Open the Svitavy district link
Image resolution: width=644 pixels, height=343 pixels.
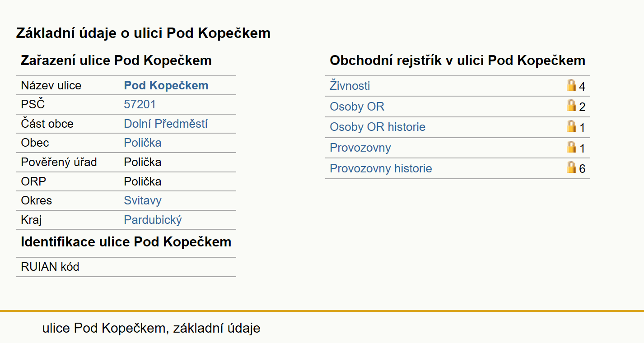tap(143, 201)
